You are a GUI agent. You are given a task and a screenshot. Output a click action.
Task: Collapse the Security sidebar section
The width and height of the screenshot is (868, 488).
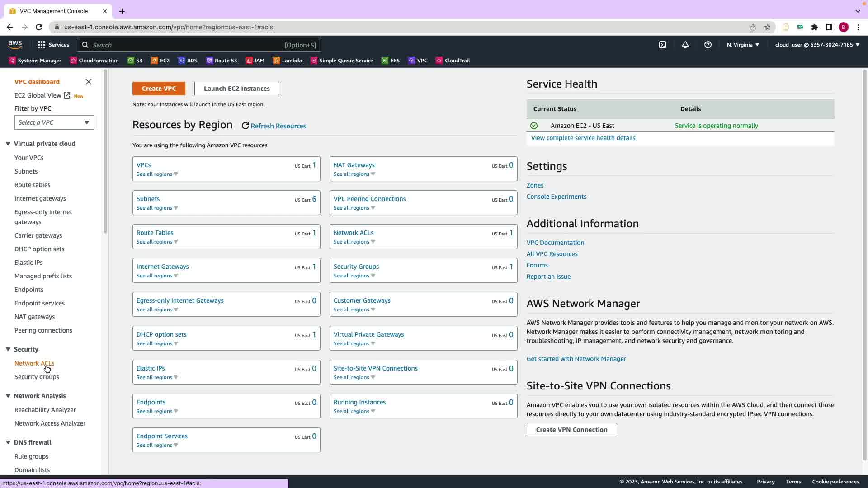pos(8,349)
